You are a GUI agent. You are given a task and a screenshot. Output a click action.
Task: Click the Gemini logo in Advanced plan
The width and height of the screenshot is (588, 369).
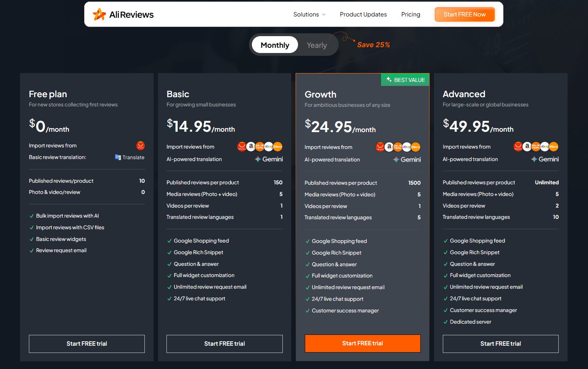(545, 159)
